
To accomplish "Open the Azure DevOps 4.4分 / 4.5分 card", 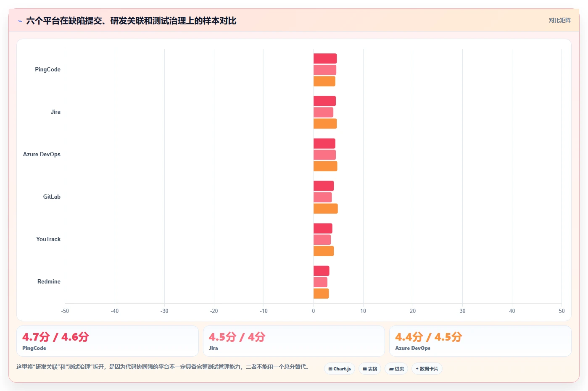I will pyautogui.click(x=480, y=341).
